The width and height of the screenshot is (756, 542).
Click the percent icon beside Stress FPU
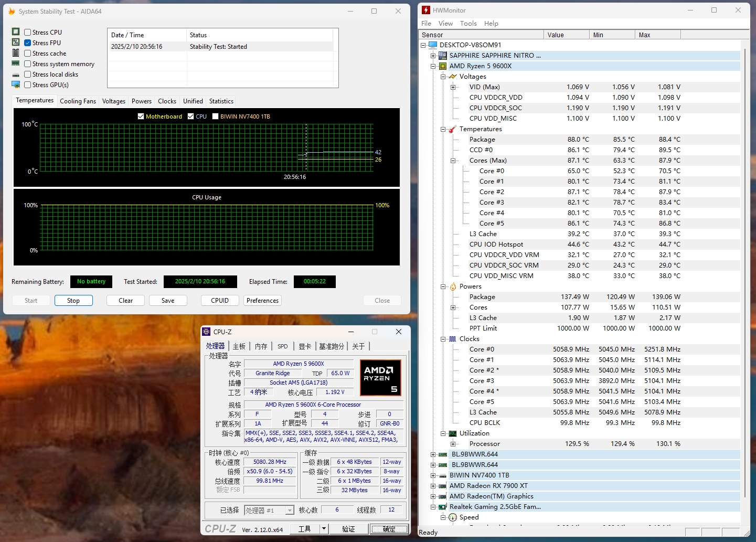(16, 42)
